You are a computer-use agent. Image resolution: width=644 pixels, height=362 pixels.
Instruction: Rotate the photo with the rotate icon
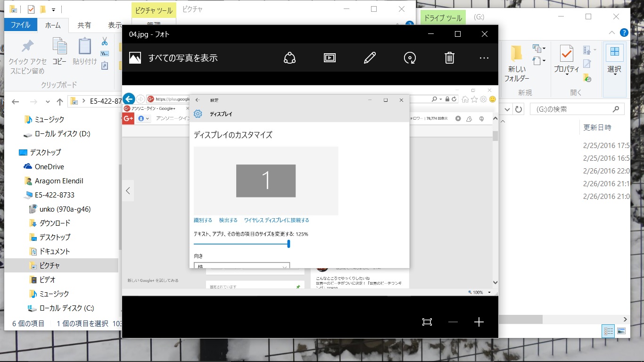(x=410, y=58)
